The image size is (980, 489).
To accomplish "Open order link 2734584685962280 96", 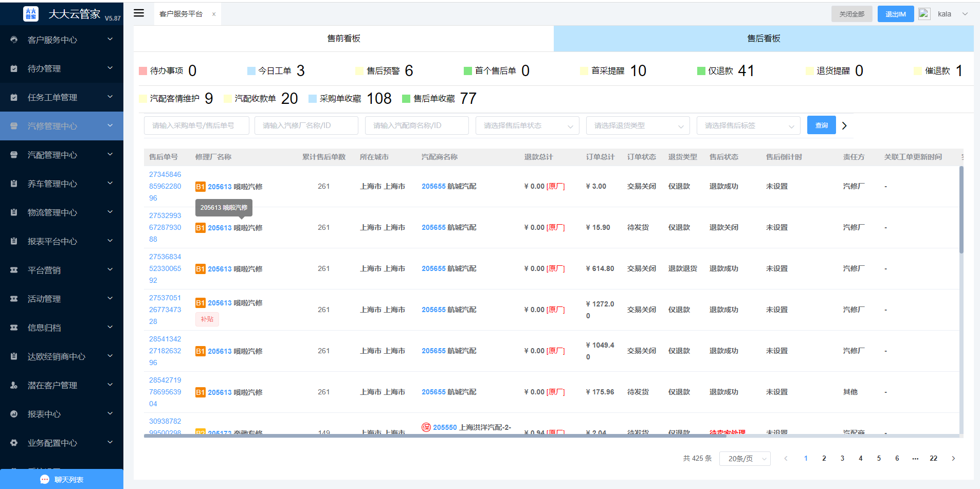I will (x=165, y=186).
